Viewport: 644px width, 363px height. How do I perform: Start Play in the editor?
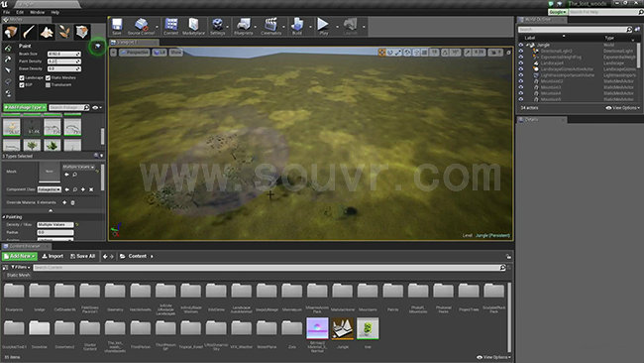[x=324, y=27]
